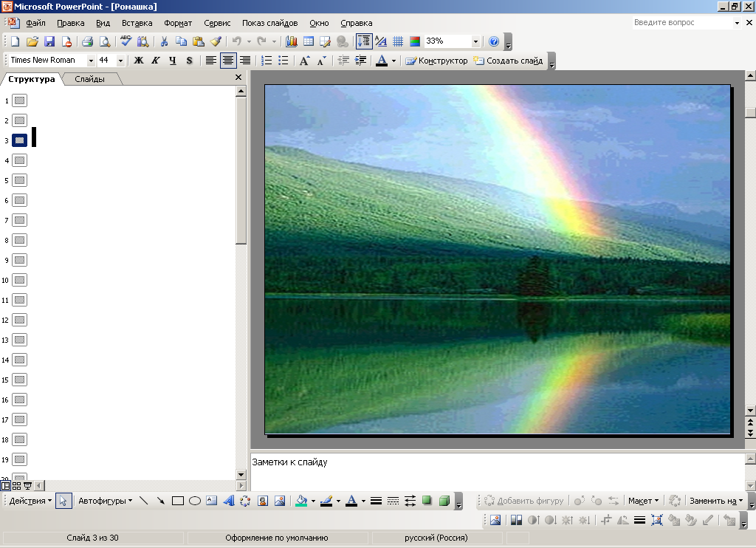Close the outline pane with X
This screenshot has width=756, height=548.
238,78
